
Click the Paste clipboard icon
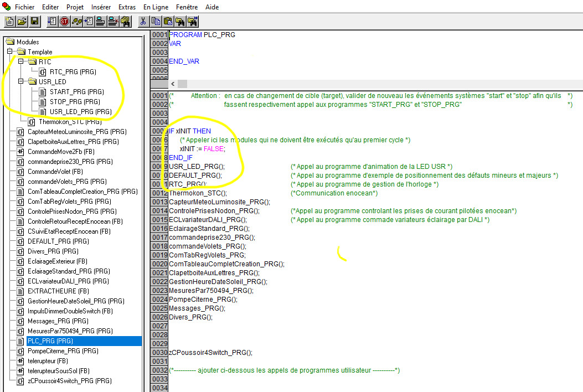168,22
